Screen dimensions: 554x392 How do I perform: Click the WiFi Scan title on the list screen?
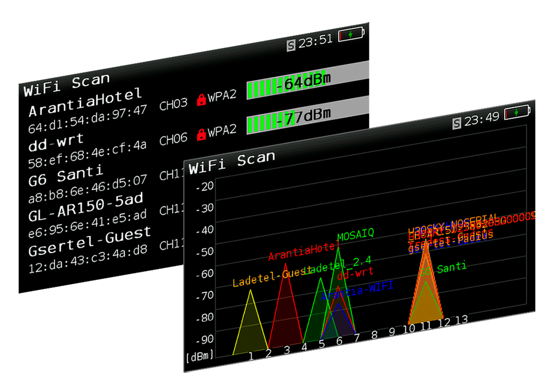[x=67, y=85]
